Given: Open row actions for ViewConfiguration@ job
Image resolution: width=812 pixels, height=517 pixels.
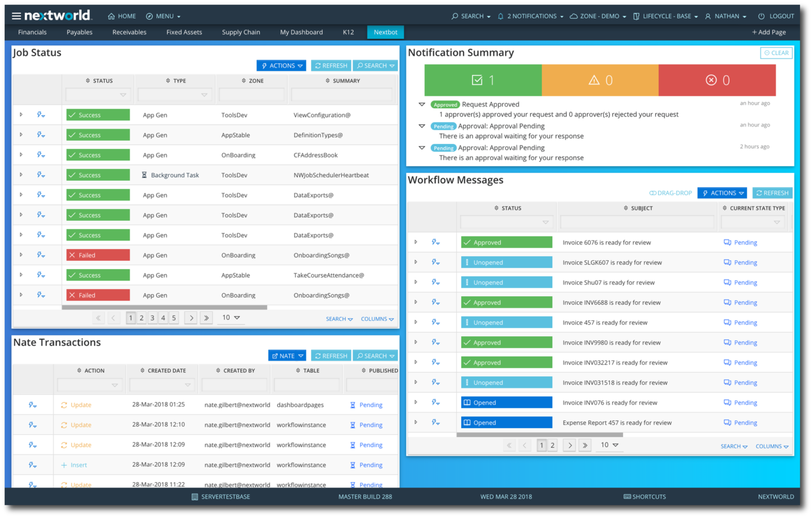Looking at the screenshot, I should [x=41, y=115].
